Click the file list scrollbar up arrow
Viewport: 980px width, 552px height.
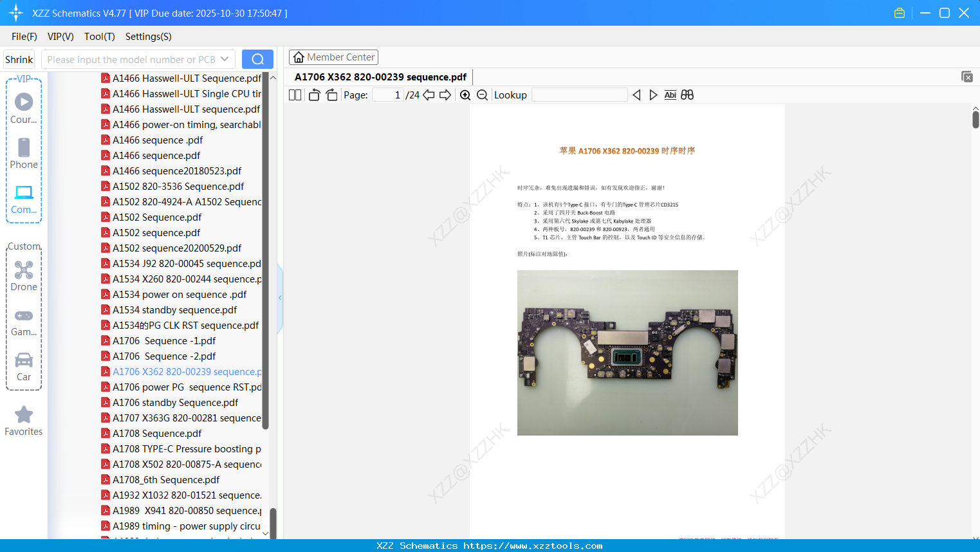[273, 78]
